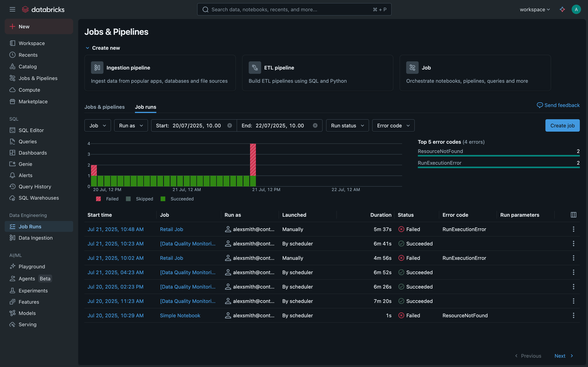588x367 pixels.
Task: Open the hamburger navigation menu
Action: [12, 10]
